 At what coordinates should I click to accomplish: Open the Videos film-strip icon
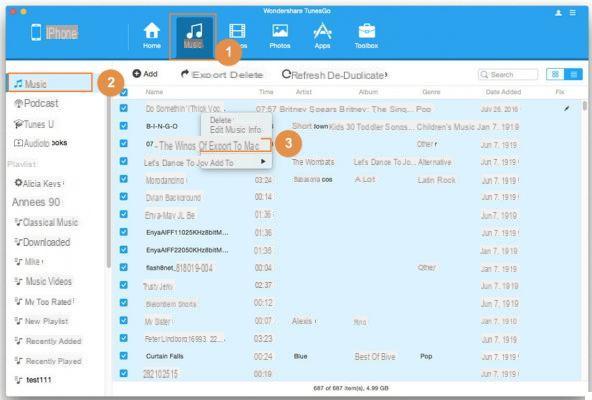237,31
